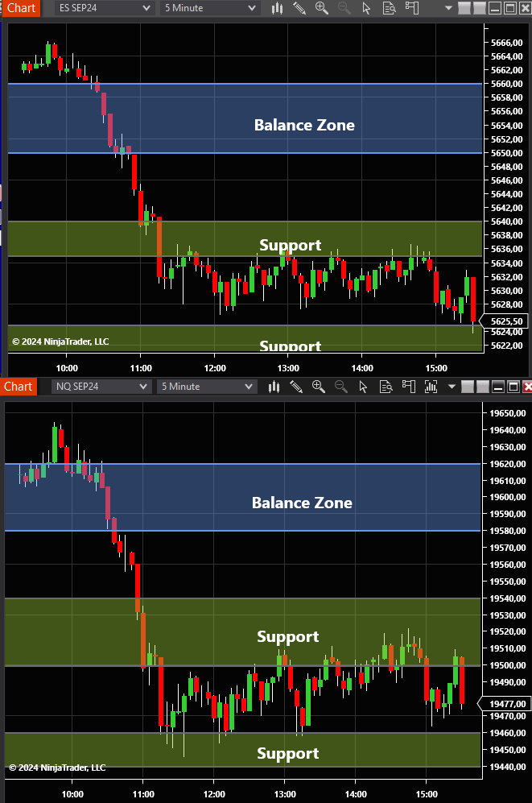532x803 pixels.
Task: Maximize the NQ chart window
Action: point(513,387)
